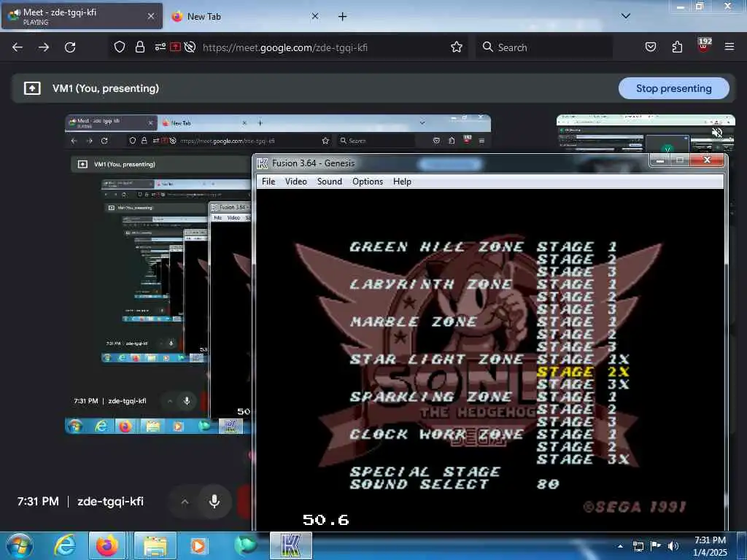This screenshot has height=560, width=747.
Task: Toggle the Meet microphone button
Action: coord(214,502)
